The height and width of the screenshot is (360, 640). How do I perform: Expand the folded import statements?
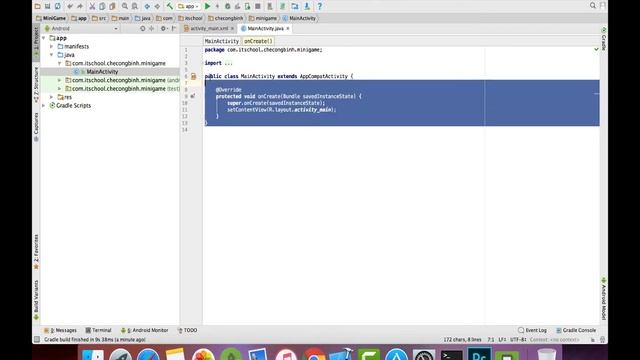(x=228, y=63)
